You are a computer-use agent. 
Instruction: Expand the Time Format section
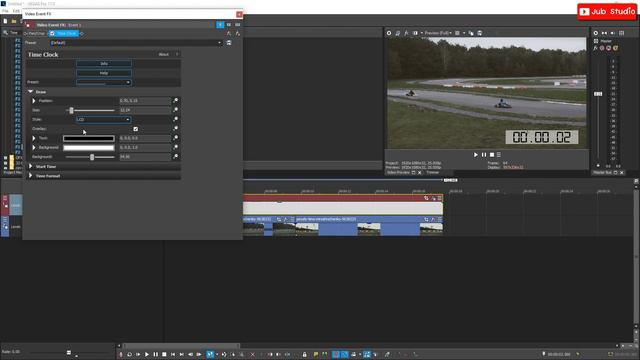(31, 176)
